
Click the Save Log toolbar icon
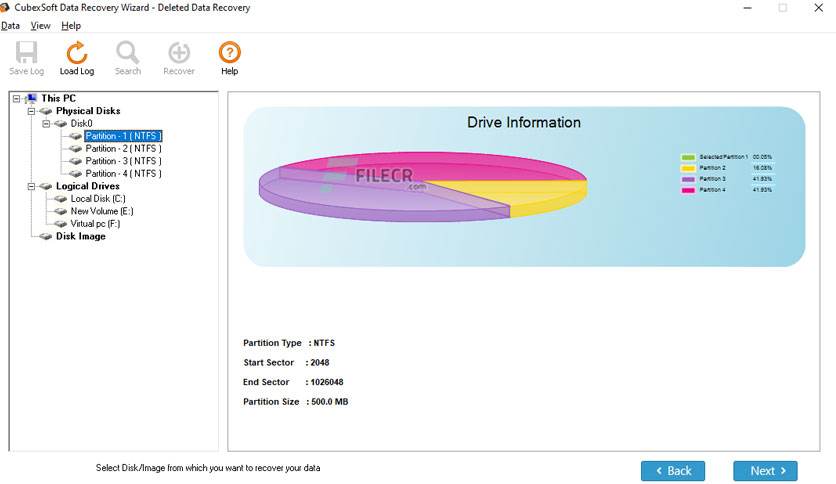pos(26,52)
